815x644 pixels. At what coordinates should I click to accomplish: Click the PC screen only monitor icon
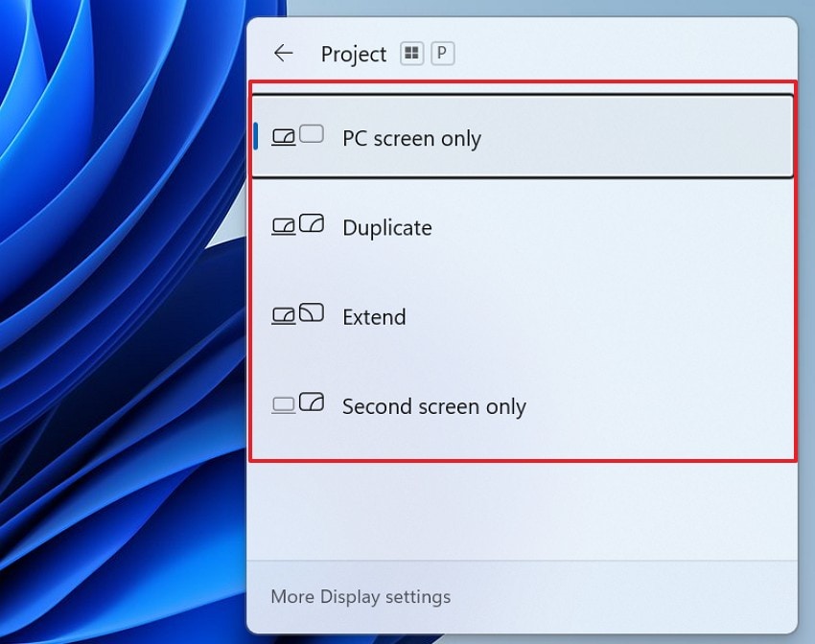(284, 136)
